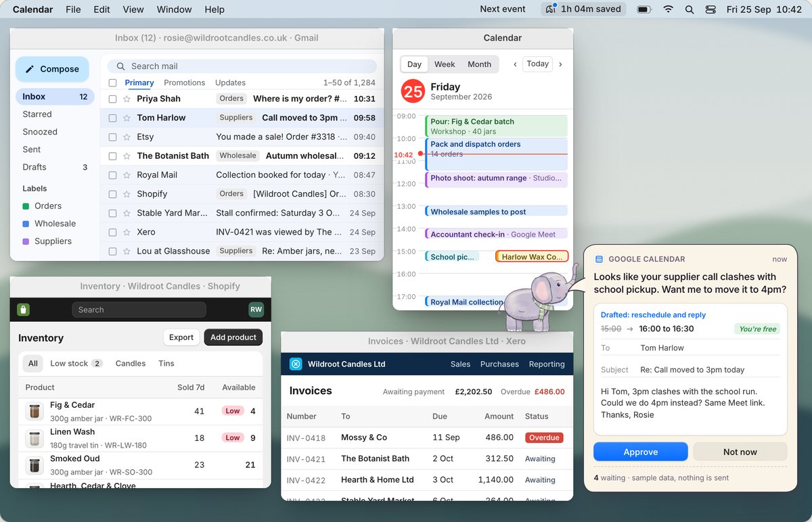
Task: Tick the checkbox for Tom Harlow email
Action: (x=112, y=118)
